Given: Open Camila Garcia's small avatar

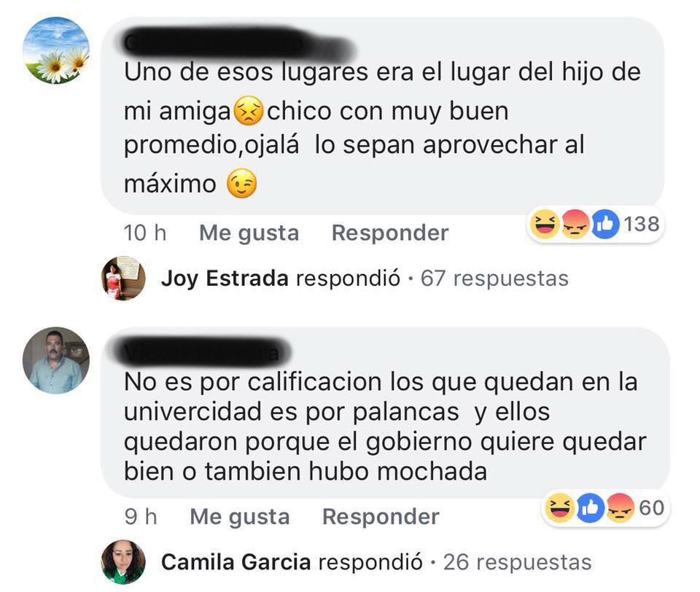Looking at the screenshot, I should tap(123, 562).
